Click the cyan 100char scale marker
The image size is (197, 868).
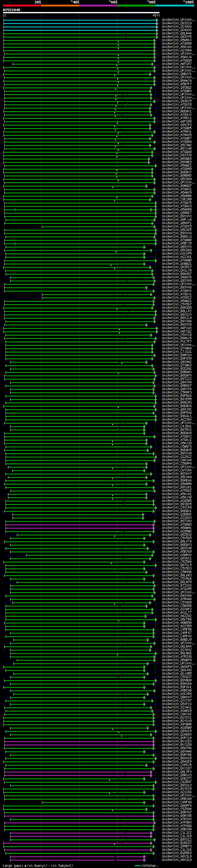tap(137, 865)
